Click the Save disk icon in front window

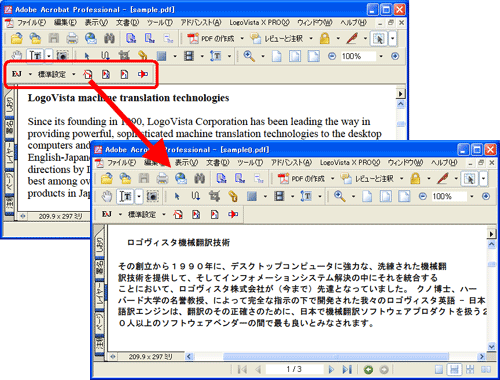(x=144, y=179)
